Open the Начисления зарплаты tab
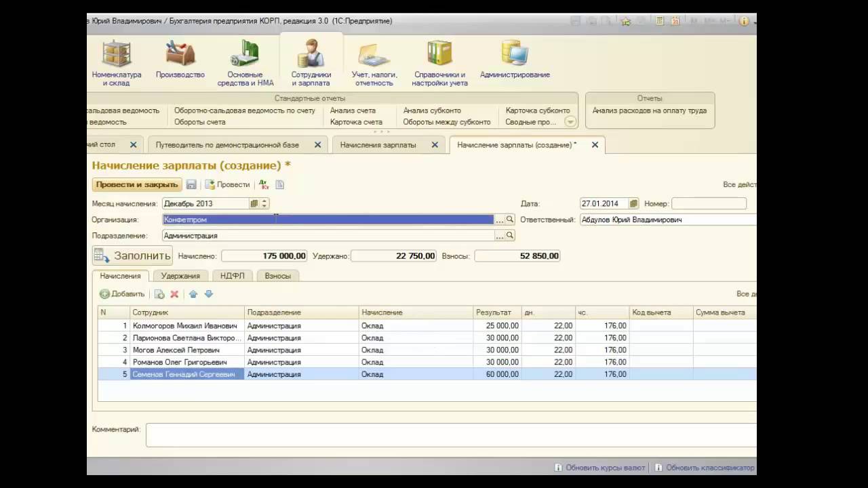868x488 pixels. coord(378,145)
